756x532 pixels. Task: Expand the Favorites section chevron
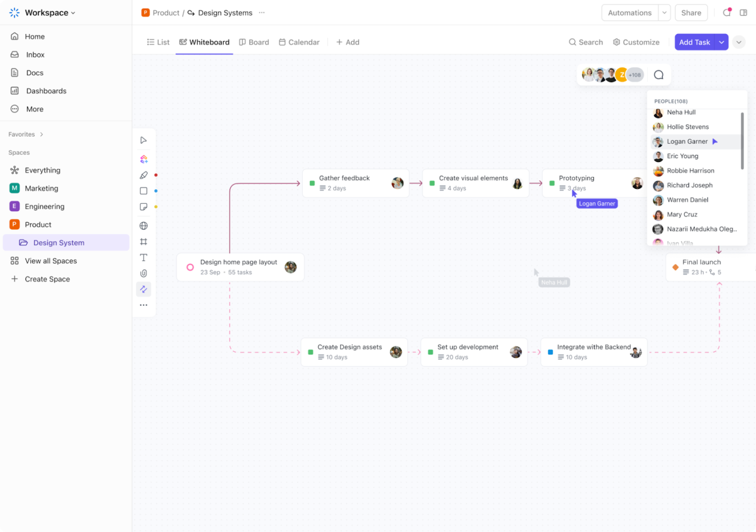click(x=42, y=134)
